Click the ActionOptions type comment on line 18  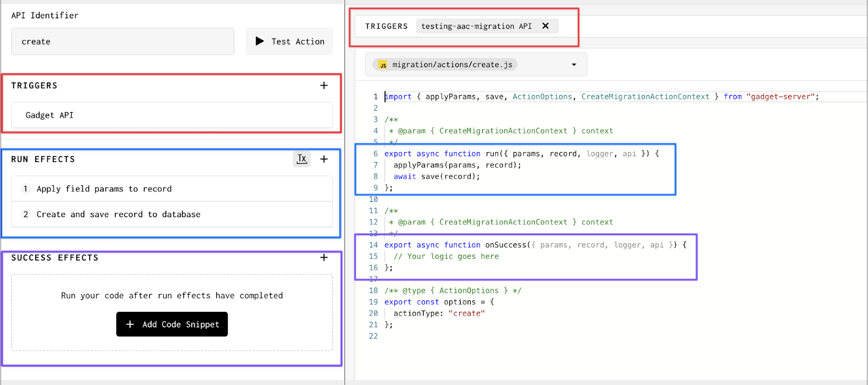tap(452, 290)
